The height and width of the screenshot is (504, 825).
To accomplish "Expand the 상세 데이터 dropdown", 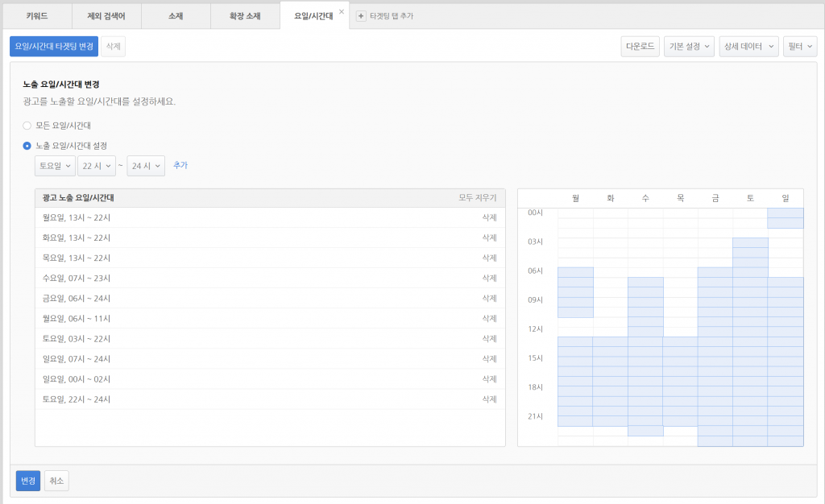I will [x=748, y=46].
